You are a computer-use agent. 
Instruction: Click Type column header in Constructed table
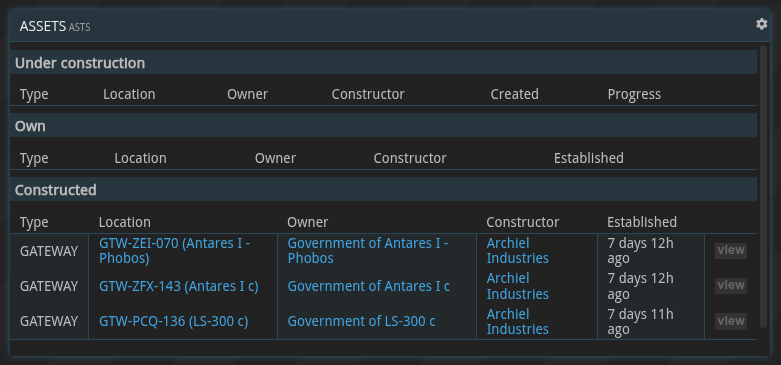point(34,222)
